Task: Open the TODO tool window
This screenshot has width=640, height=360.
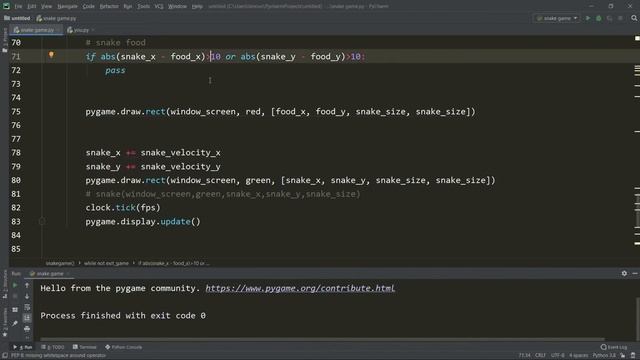Action: pos(53,347)
